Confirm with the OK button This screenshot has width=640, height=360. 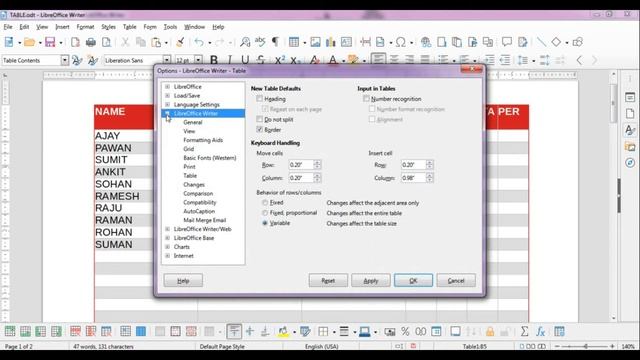pos(413,280)
